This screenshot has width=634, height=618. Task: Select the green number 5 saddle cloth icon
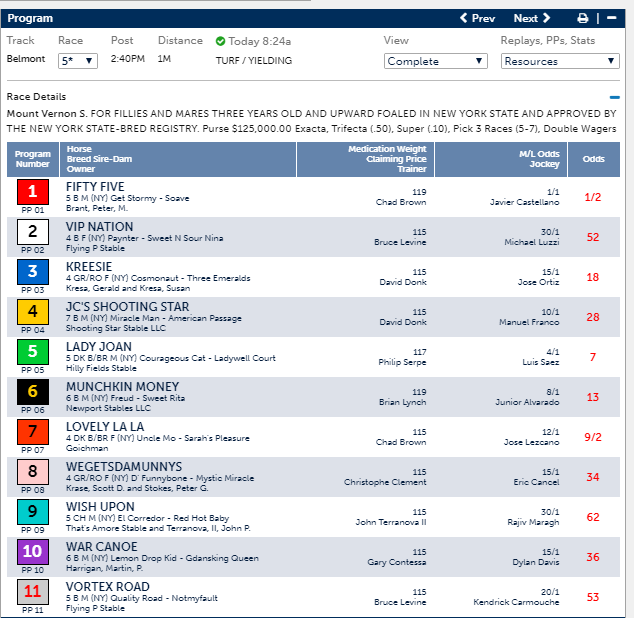point(33,352)
